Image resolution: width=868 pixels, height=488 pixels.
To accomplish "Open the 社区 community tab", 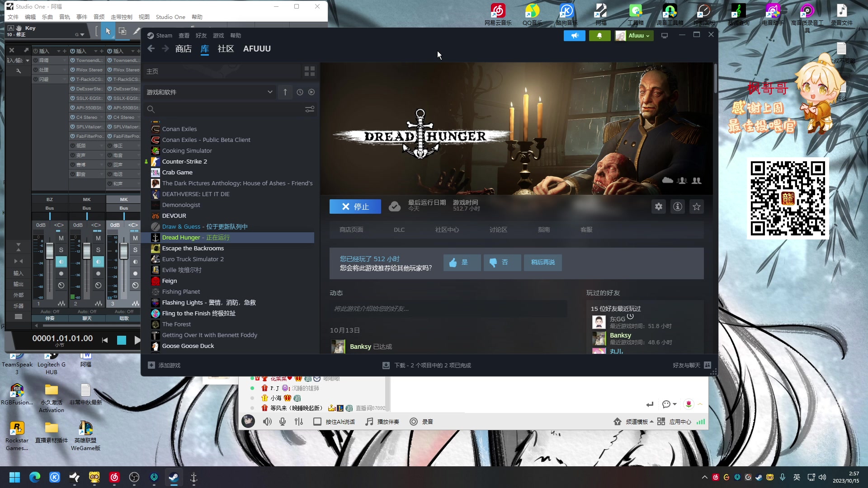I will [226, 49].
